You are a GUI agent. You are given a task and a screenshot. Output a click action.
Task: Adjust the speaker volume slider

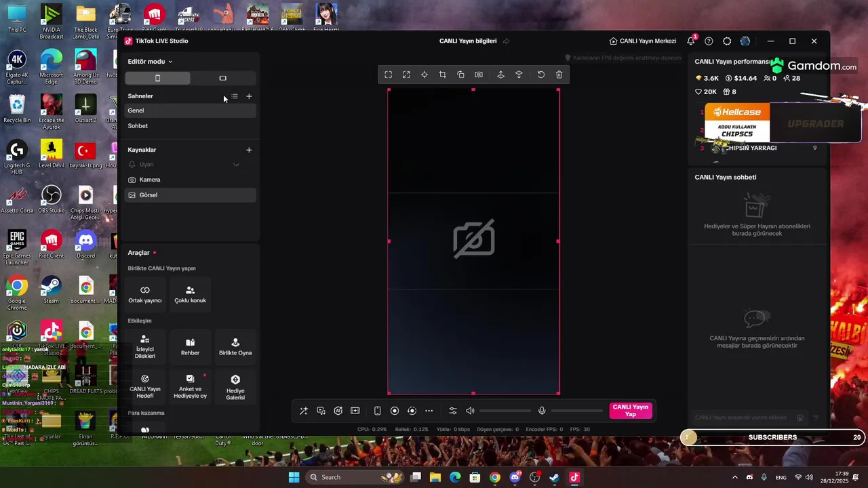coord(505,411)
